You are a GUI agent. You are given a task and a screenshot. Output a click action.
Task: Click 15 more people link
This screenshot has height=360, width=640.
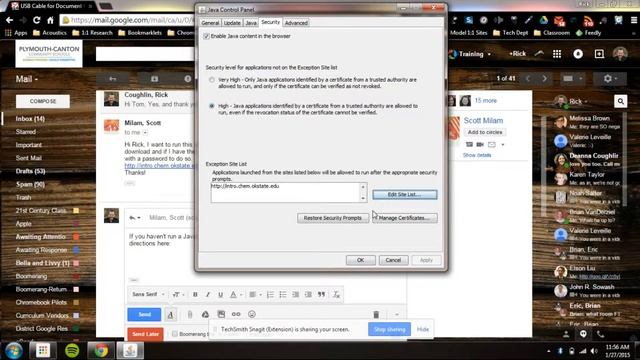pos(486,100)
